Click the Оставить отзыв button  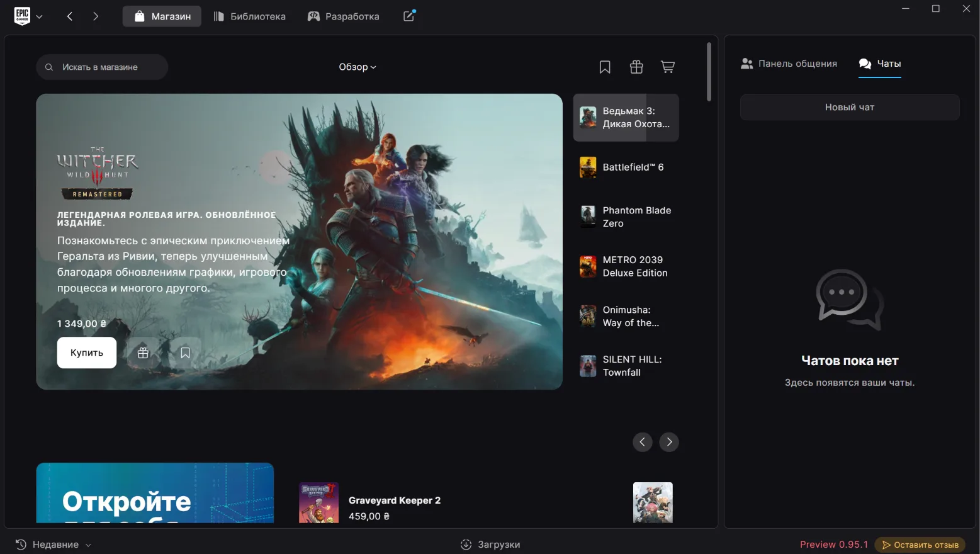(920, 545)
